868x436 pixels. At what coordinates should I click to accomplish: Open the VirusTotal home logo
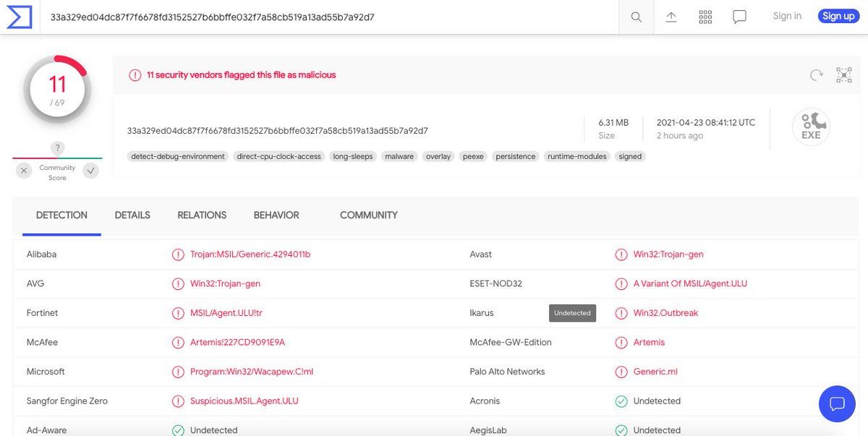(x=20, y=16)
